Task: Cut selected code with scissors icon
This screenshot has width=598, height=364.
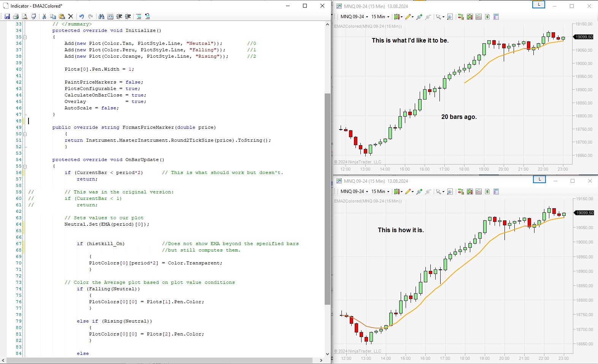Action: (44, 16)
